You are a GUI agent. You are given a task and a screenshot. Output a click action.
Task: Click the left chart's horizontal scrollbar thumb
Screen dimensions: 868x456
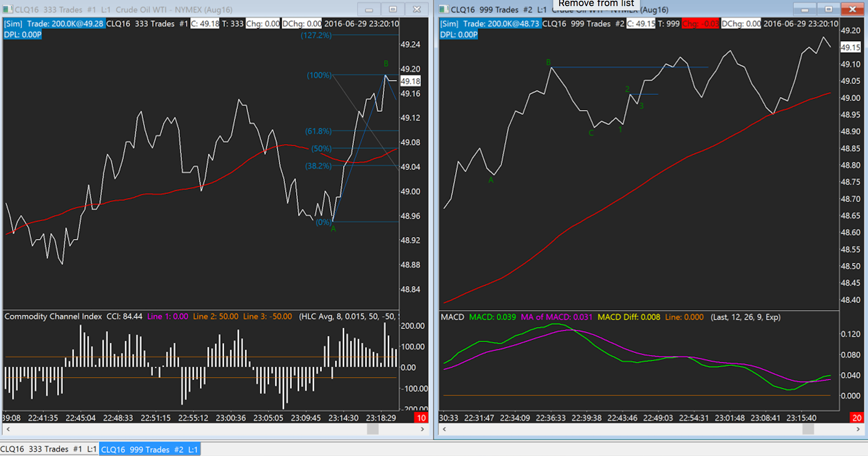click(x=372, y=429)
